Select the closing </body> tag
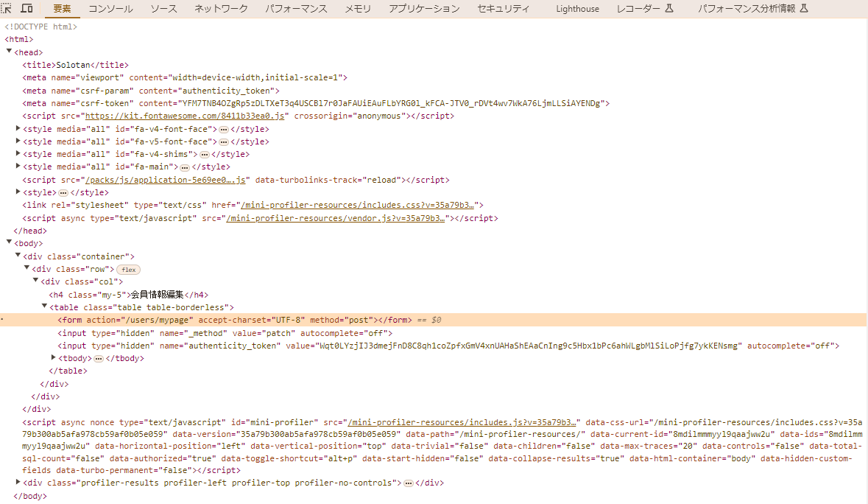 point(30,496)
